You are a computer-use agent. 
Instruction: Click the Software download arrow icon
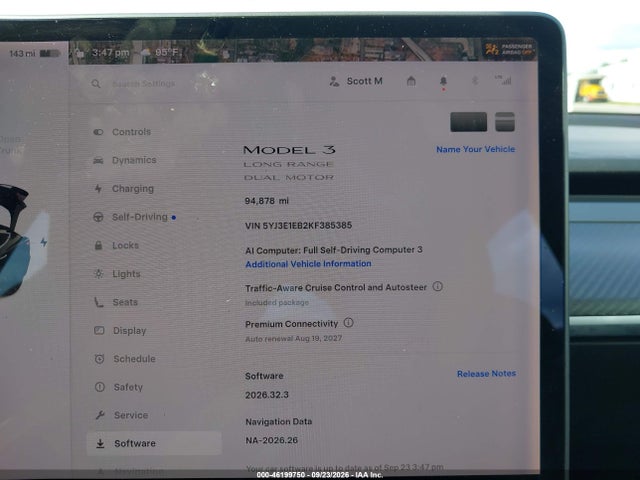100,443
